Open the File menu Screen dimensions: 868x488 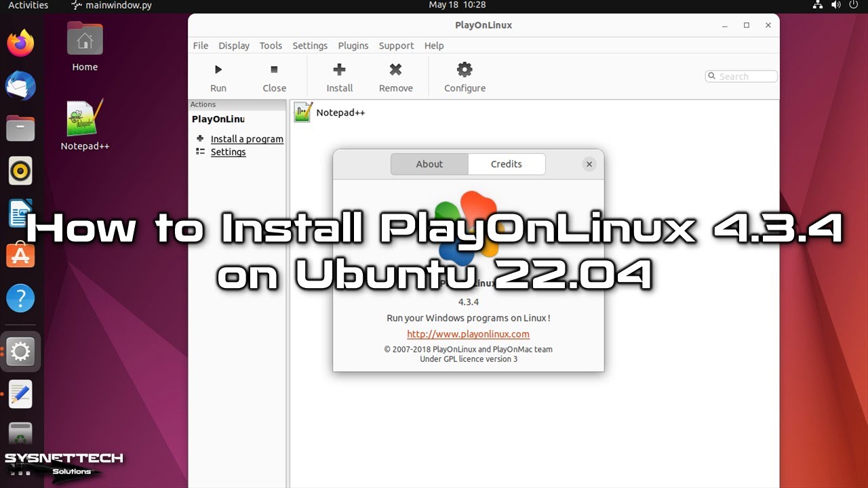201,45
